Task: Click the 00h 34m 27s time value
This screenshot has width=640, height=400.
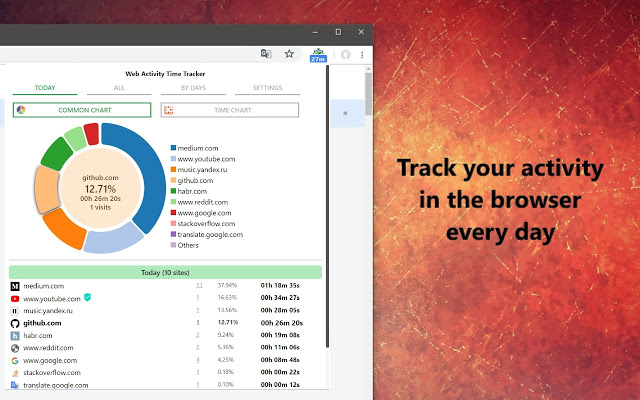Action: click(x=280, y=298)
